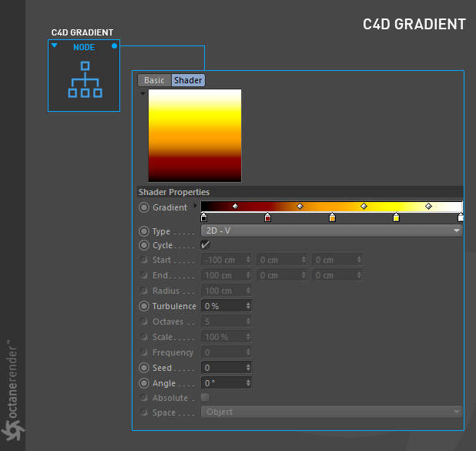Click the Space animation circle
The height and width of the screenshot is (451, 476).
coord(144,412)
